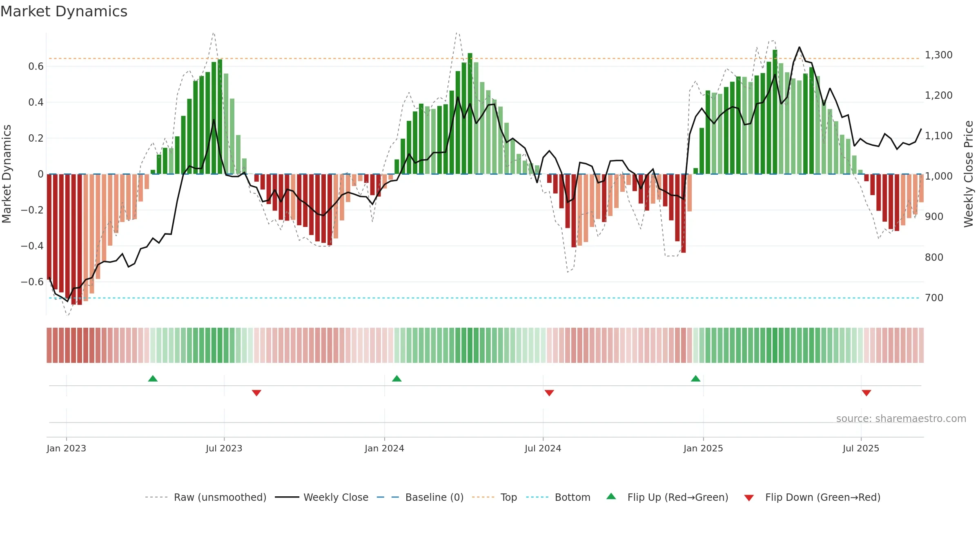
Task: Click the Jul 2025 x-axis label
Action: (x=861, y=448)
